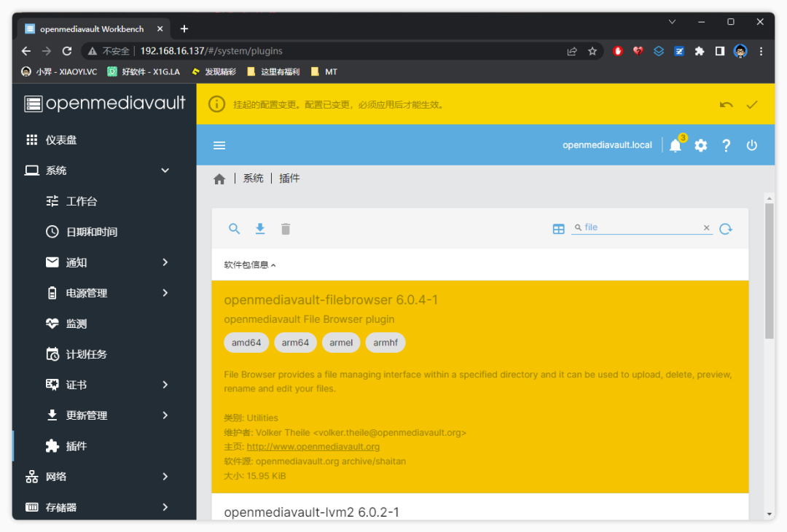Viewport: 787px width, 532px height.
Task: Clear the file search text
Action: click(706, 228)
